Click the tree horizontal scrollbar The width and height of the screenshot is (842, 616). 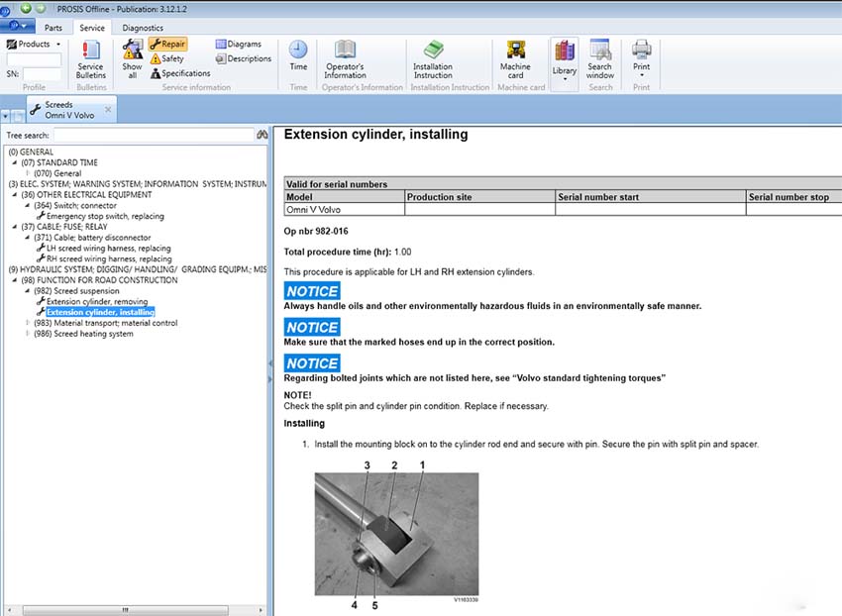(x=125, y=610)
